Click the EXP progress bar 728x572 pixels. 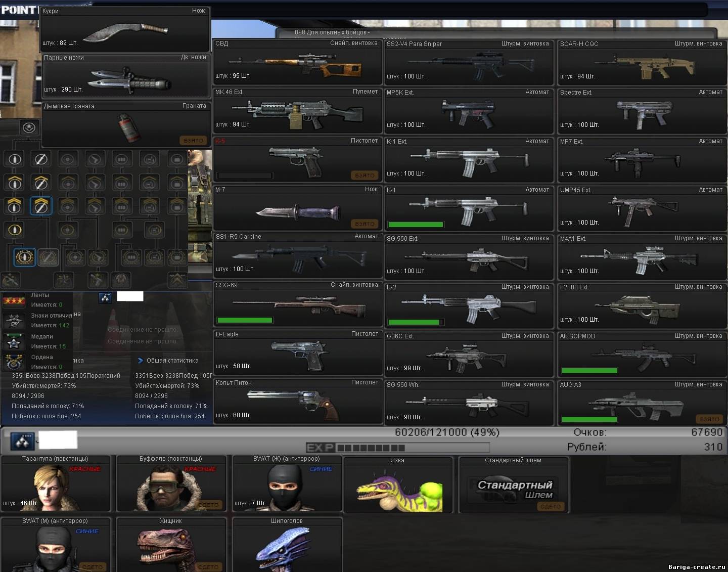click(x=397, y=448)
